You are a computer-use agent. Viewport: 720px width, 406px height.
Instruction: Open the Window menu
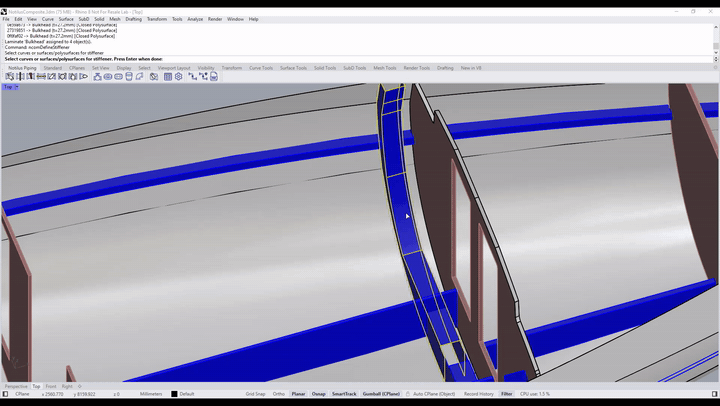[x=235, y=19]
